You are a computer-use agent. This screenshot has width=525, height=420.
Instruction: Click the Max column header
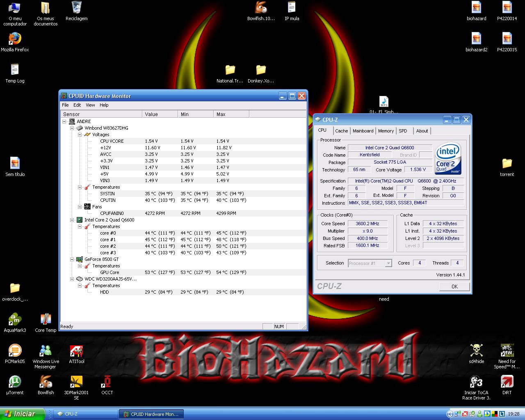click(231, 114)
